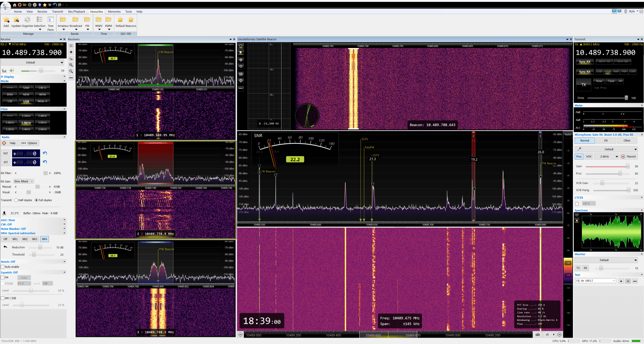
Task: Switch to the Rec/Playback tab
Action: 76,11
